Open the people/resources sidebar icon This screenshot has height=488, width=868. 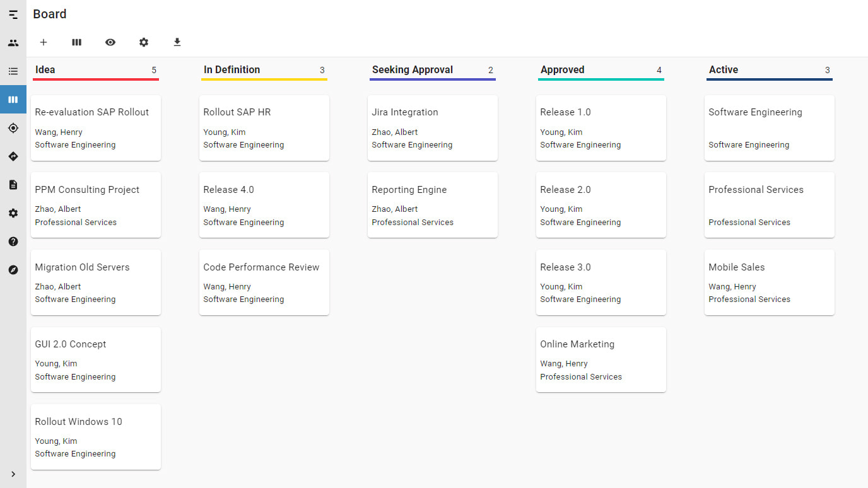tap(13, 43)
